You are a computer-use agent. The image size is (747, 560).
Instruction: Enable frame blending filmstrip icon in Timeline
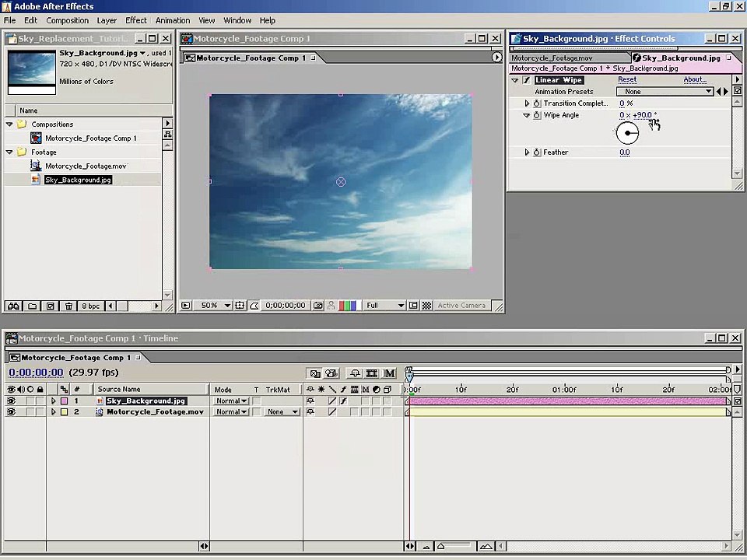(x=372, y=373)
